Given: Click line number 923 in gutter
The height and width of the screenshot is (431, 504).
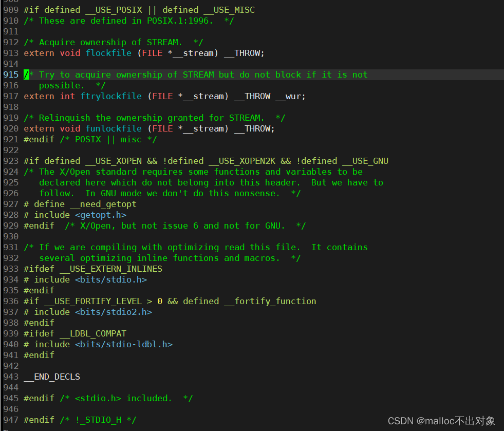Looking at the screenshot, I should (11, 161).
